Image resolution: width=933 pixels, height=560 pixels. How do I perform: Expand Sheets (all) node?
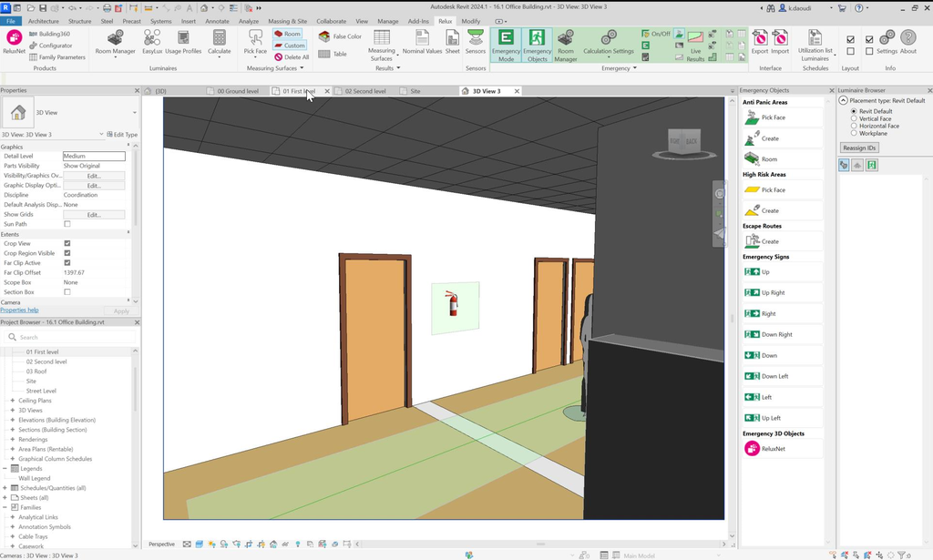click(5, 497)
